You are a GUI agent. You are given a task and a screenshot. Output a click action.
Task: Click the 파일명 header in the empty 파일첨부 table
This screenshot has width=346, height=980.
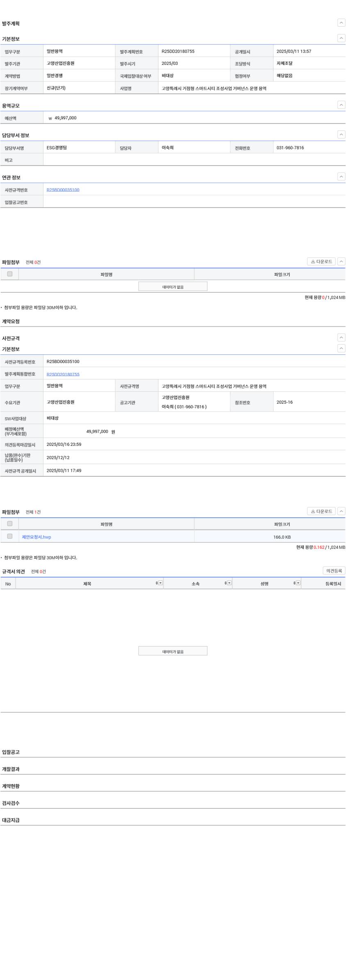click(107, 274)
